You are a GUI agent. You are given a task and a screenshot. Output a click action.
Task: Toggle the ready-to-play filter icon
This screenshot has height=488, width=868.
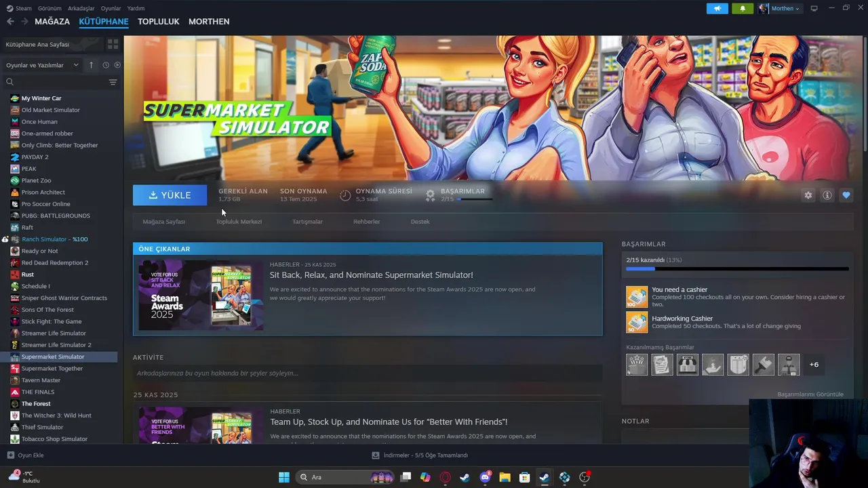pos(117,65)
